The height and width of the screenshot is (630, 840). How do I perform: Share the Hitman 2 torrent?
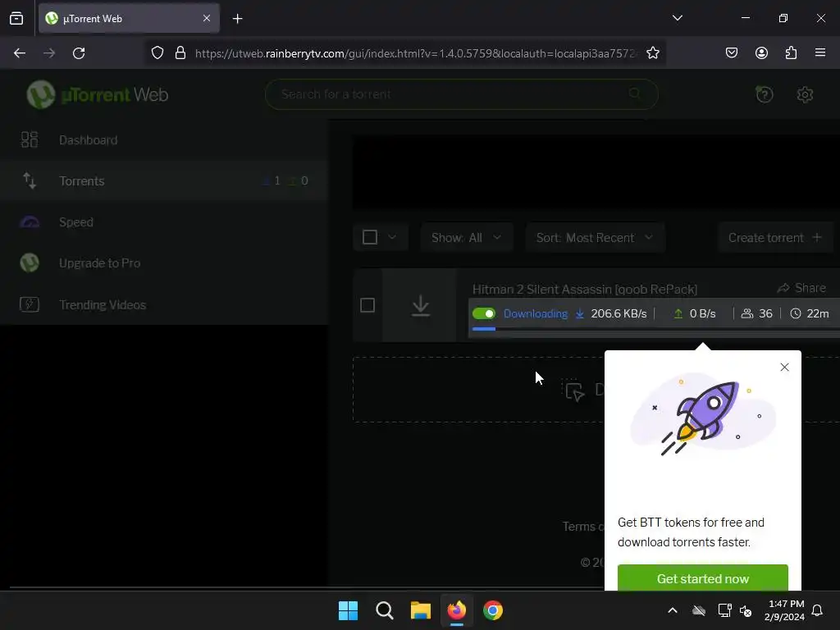[801, 288]
